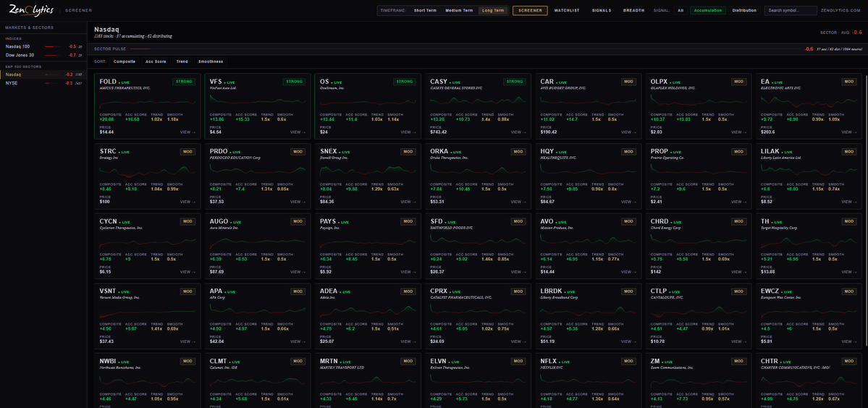This screenshot has height=408, width=868.
Task: Click AUGO price $87.69
Action: (x=216, y=271)
